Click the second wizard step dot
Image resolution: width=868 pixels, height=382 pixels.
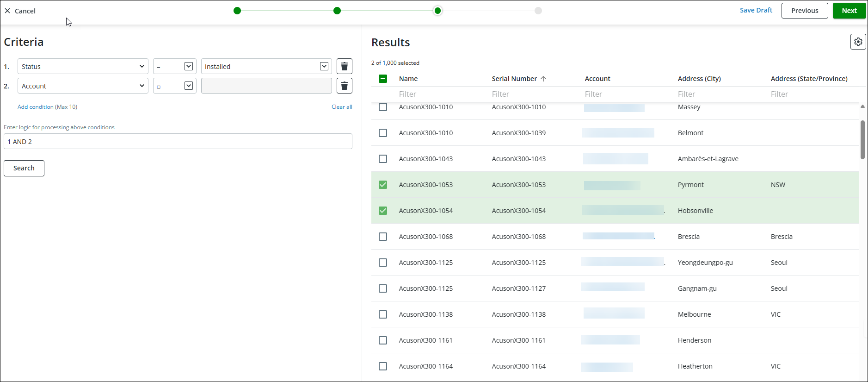pyautogui.click(x=337, y=11)
